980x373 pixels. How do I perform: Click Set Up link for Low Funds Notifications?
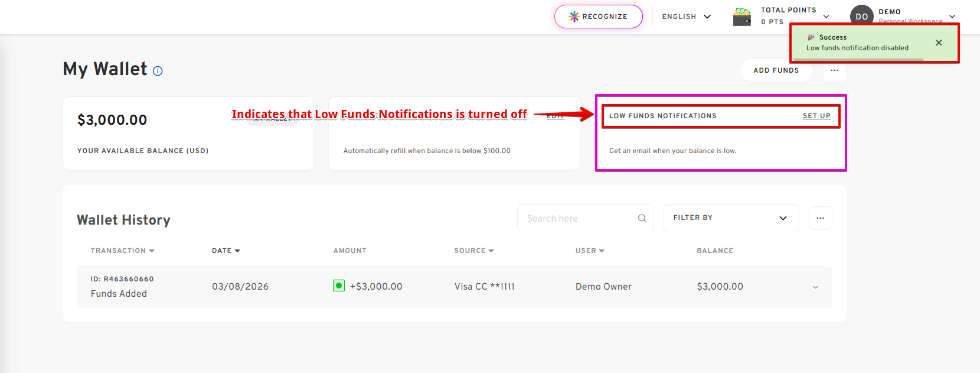[816, 116]
